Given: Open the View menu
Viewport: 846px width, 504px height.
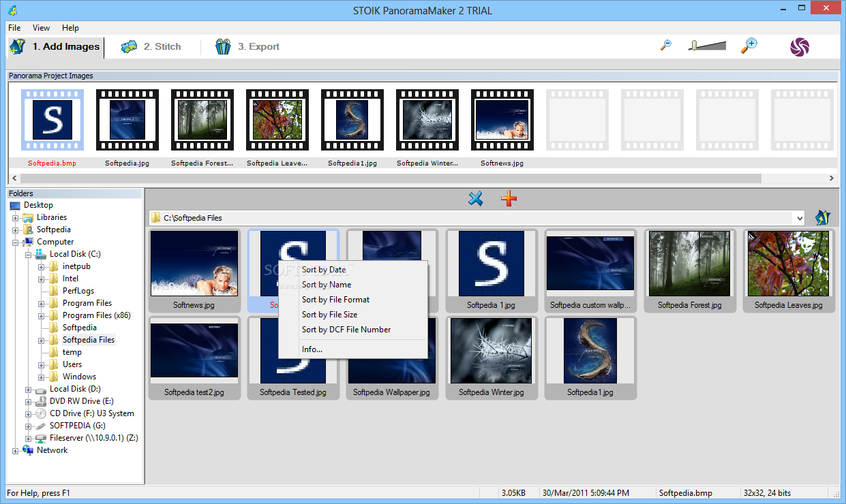Looking at the screenshot, I should [x=41, y=28].
